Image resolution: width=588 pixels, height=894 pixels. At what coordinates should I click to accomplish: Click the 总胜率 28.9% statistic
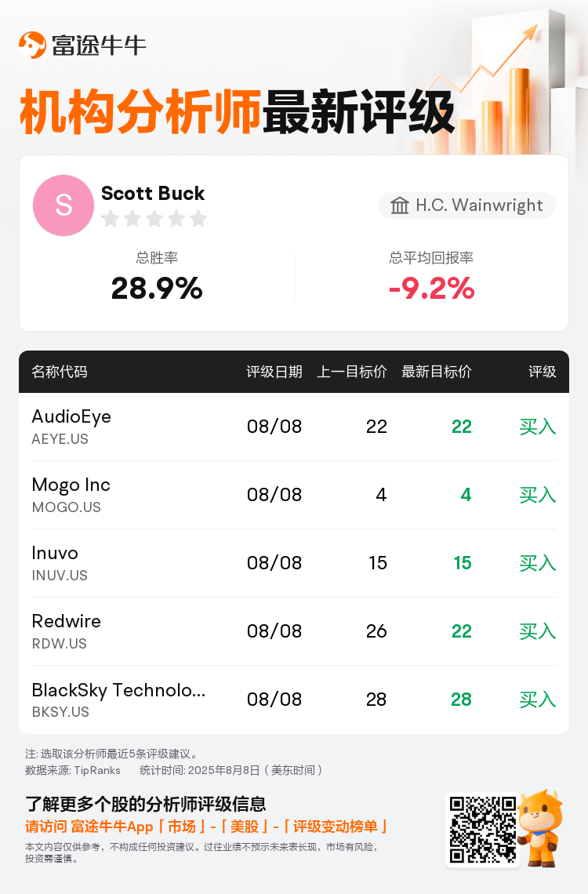pos(157,277)
